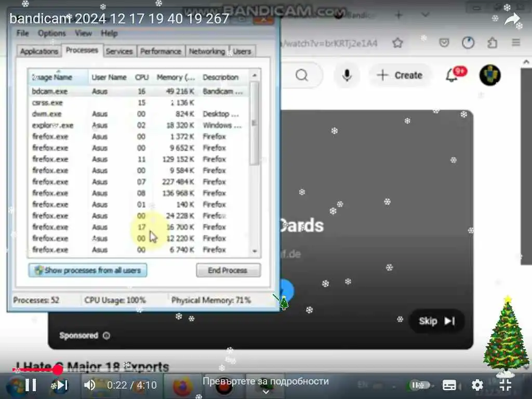The width and height of the screenshot is (532, 399).
Task: Turn on subtitles with the captions icon
Action: click(449, 385)
